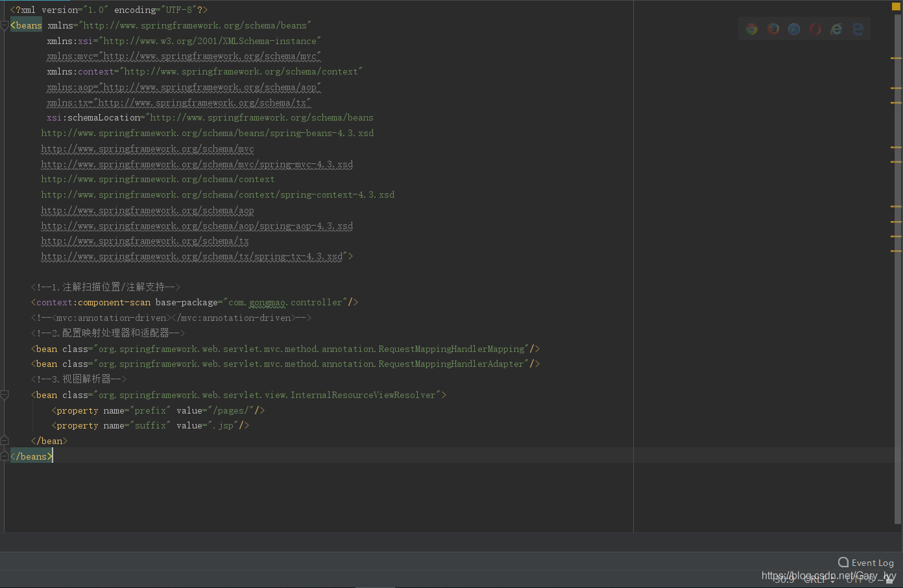Jump to the spring-tx-4.3.xsd warning stripe mark
Image resolution: width=903 pixels, height=588 pixels.
coord(897,251)
